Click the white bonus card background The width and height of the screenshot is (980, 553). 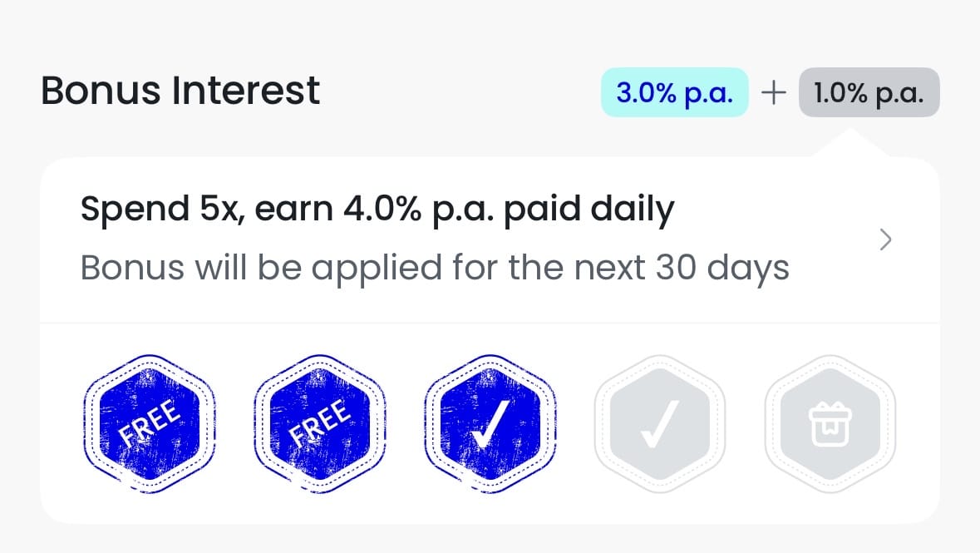coord(490,341)
